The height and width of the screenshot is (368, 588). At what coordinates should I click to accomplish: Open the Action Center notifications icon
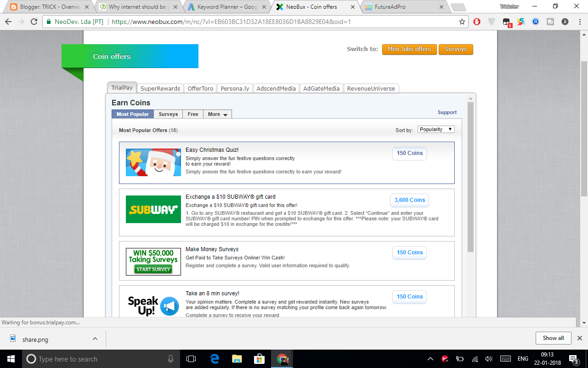tap(573, 359)
